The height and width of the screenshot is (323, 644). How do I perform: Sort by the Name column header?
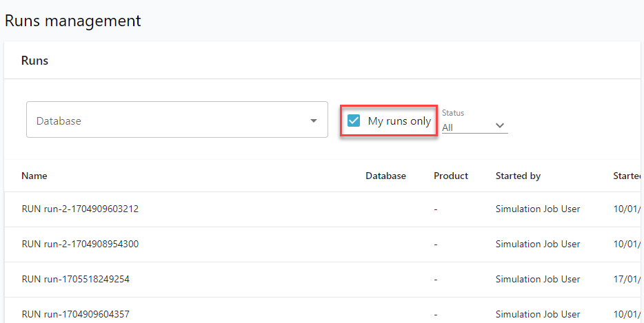(x=34, y=176)
